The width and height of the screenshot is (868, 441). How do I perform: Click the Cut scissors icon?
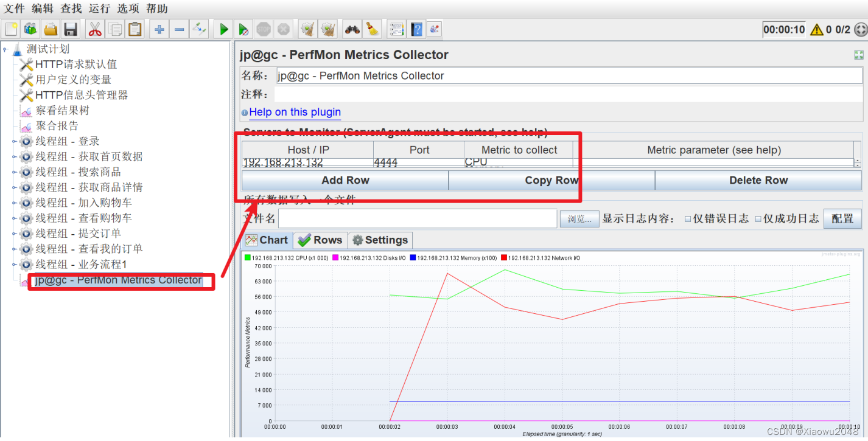[95, 29]
